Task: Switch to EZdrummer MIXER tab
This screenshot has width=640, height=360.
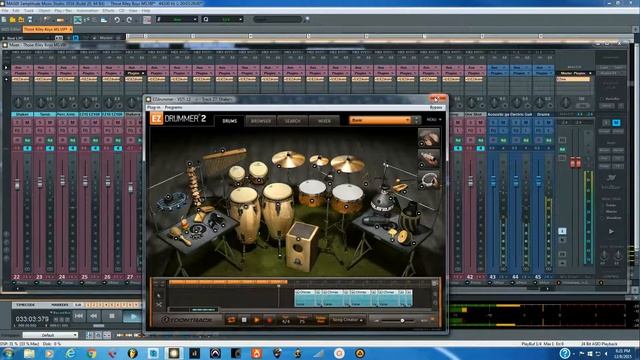Action: pyautogui.click(x=324, y=121)
